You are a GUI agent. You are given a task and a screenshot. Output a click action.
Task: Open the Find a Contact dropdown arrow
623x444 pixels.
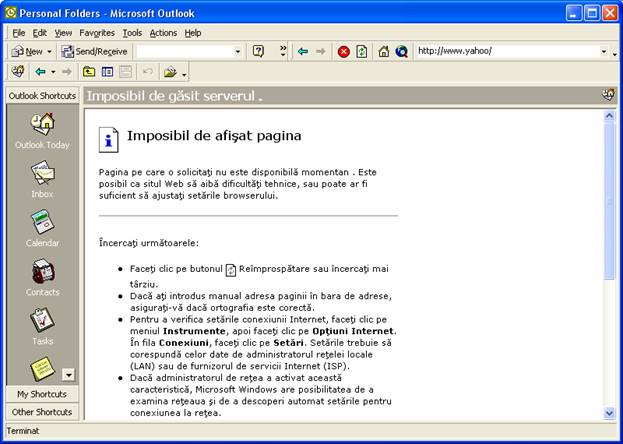click(238, 52)
